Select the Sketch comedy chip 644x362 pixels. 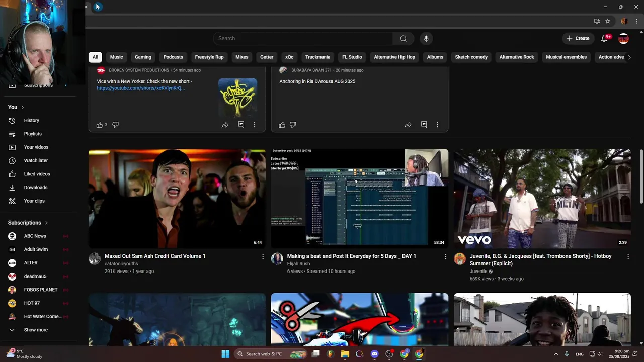471,57
